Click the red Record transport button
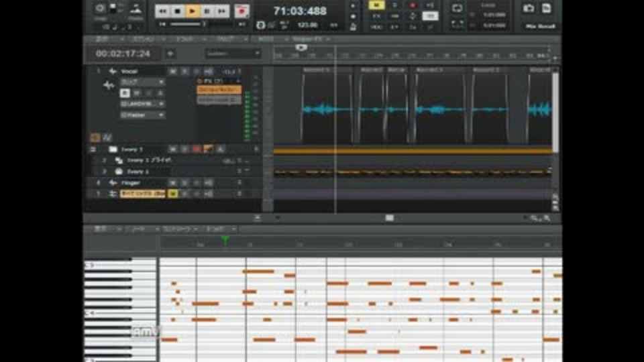 [242, 11]
